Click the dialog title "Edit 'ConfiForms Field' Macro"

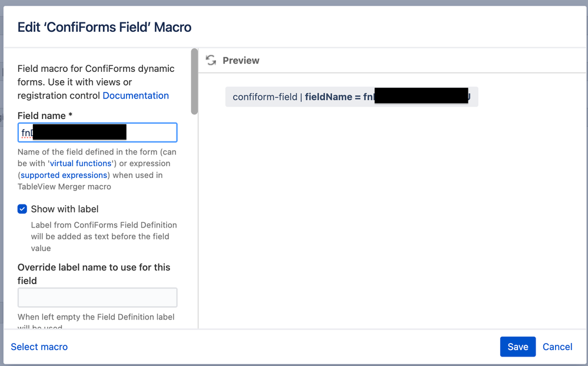pos(104,27)
